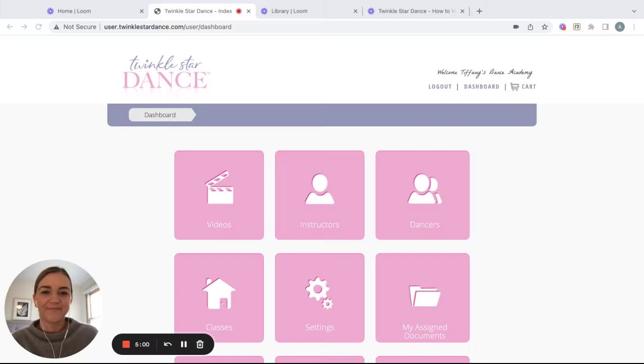Open Chrome three-dot menu
The height and width of the screenshot is (364, 644).
634,27
